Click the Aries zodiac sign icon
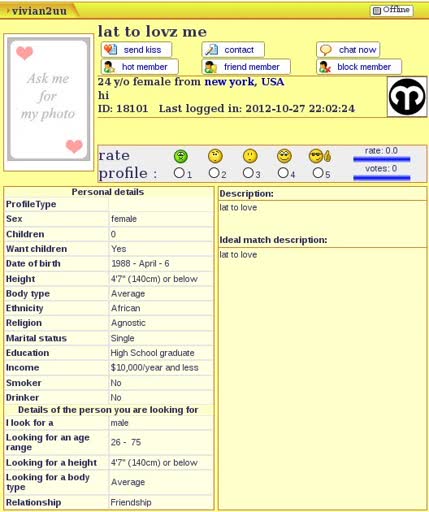Screen dimensions: 429x512 [x=407, y=97]
